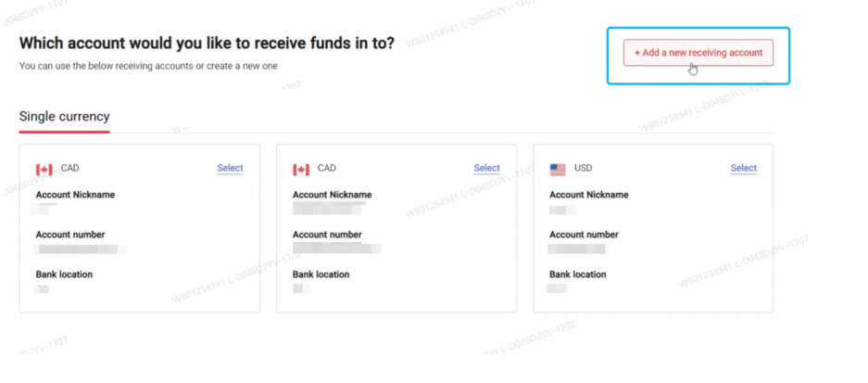Choose Select on the leftmost CAD account
The width and height of the screenshot is (868, 383).
tap(230, 168)
